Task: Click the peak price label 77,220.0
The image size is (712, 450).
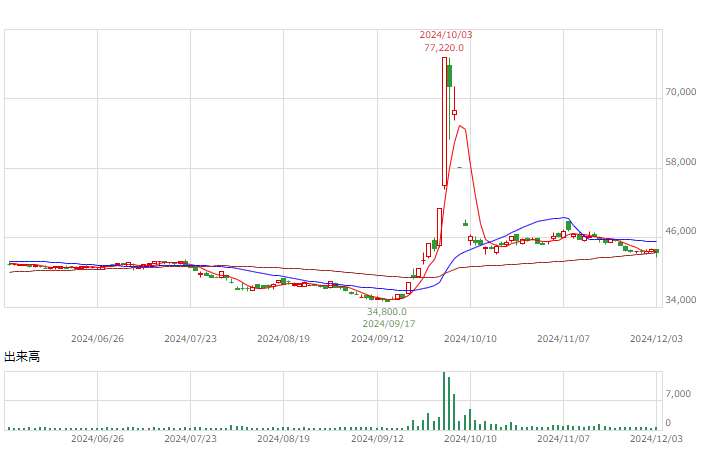Action: 444,48
